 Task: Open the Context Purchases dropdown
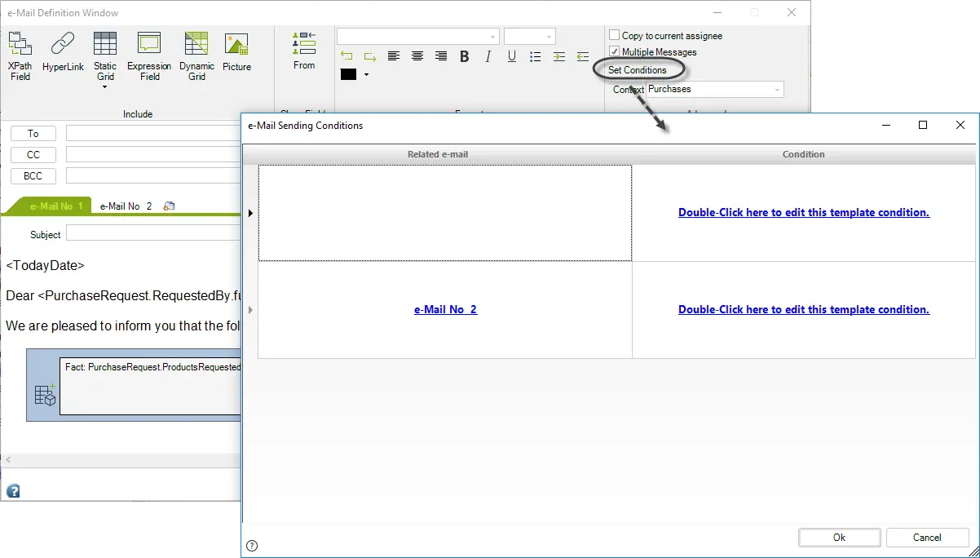[x=778, y=90]
